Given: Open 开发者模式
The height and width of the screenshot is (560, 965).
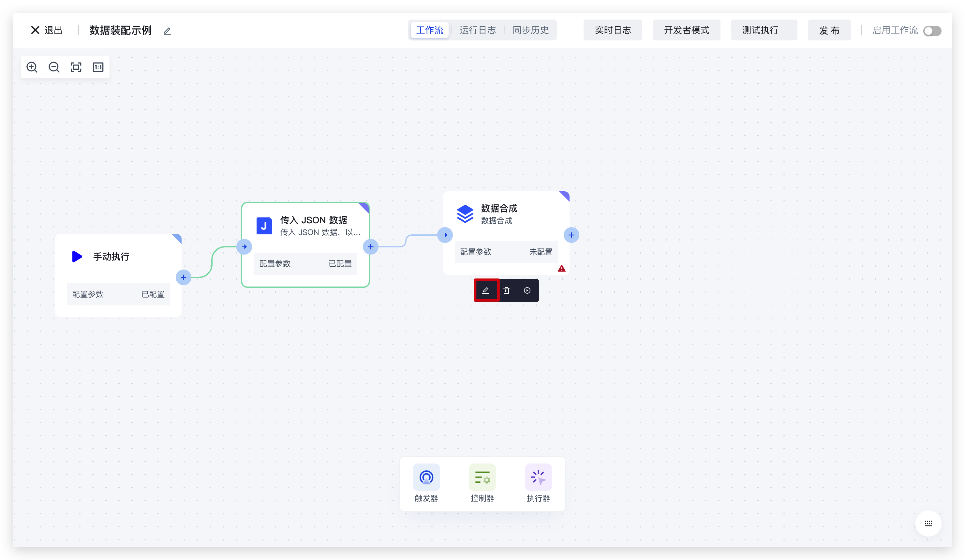Looking at the screenshot, I should click(686, 30).
